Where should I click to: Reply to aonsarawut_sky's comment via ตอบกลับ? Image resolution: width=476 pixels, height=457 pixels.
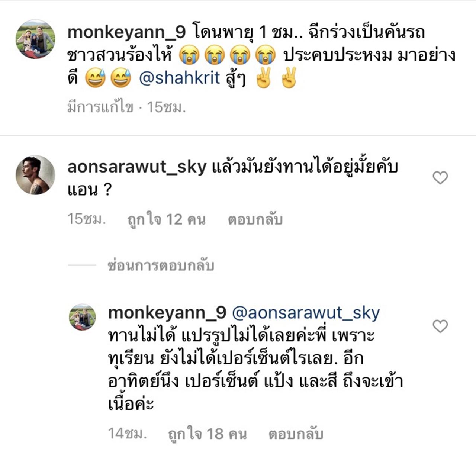[x=255, y=219]
